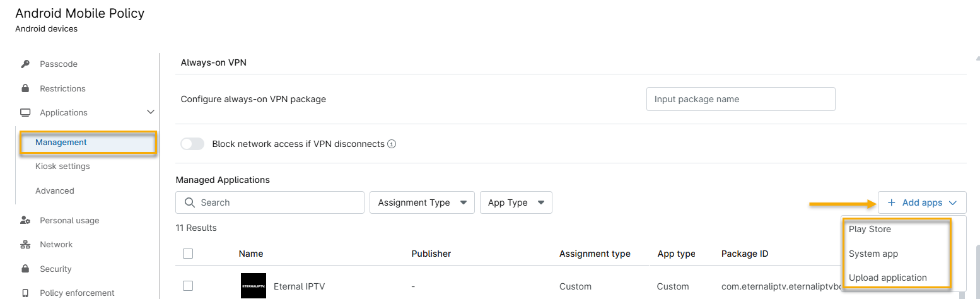Check the Eternal IPTV row checkbox
Viewport: 980px width, 299px height.
188,286
